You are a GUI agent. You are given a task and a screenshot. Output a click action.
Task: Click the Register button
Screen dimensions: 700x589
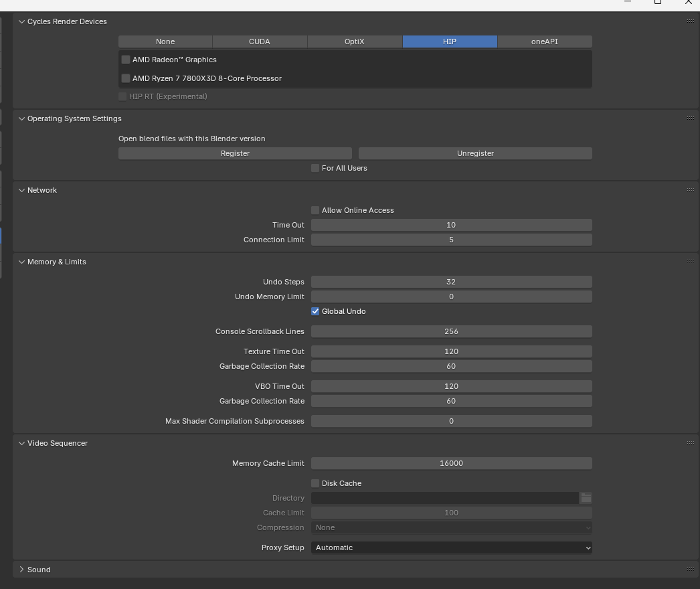235,153
